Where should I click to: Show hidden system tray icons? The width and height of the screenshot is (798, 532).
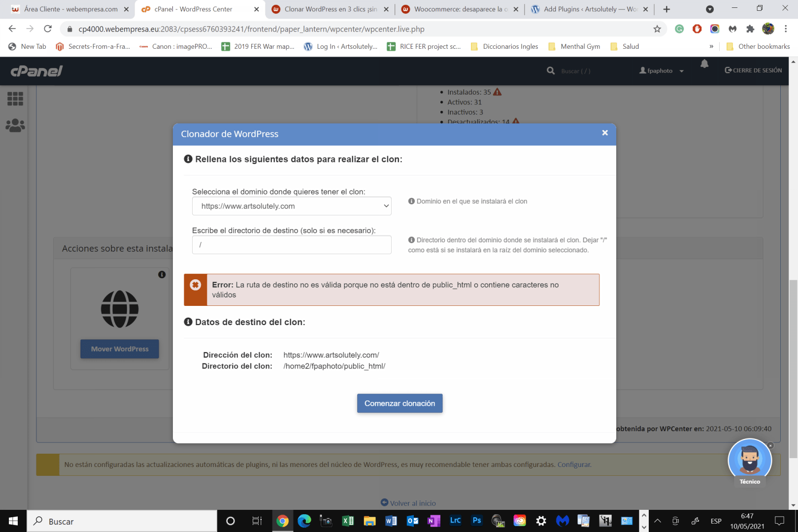click(x=658, y=521)
